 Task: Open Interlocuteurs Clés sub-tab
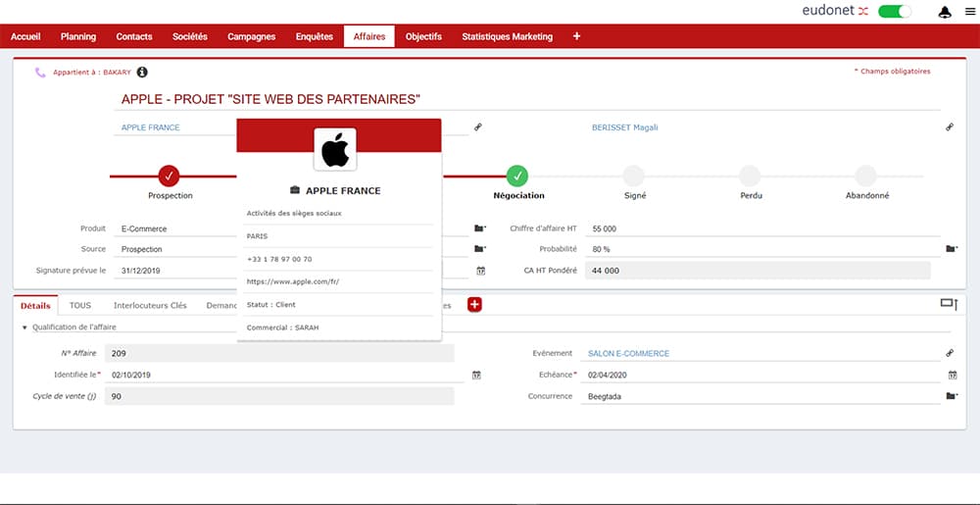[x=150, y=306]
